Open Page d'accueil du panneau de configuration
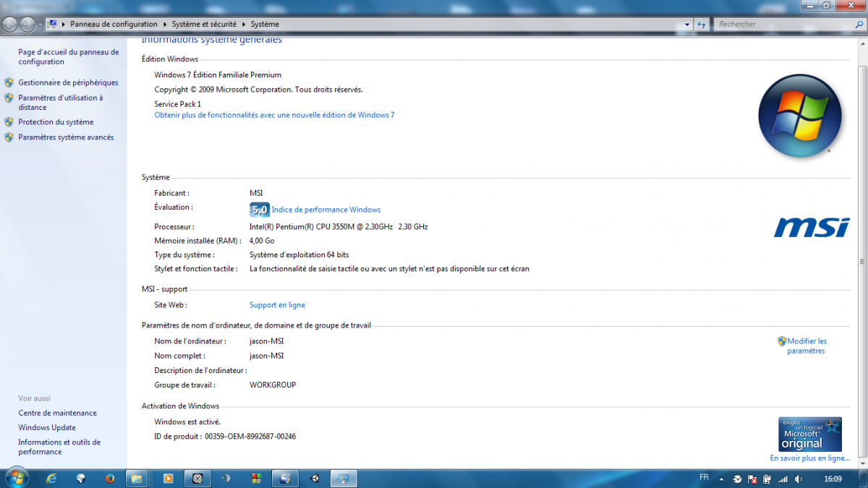 click(69, 57)
